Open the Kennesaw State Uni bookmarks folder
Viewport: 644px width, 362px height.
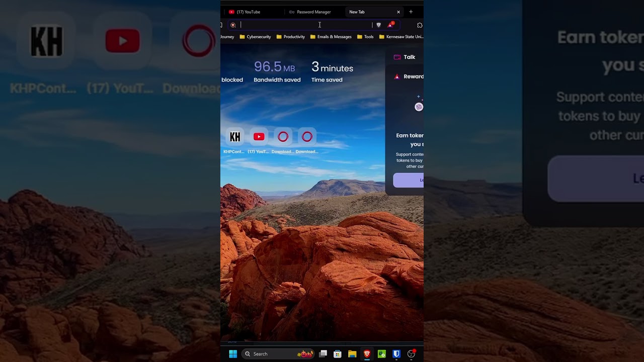[x=401, y=37]
